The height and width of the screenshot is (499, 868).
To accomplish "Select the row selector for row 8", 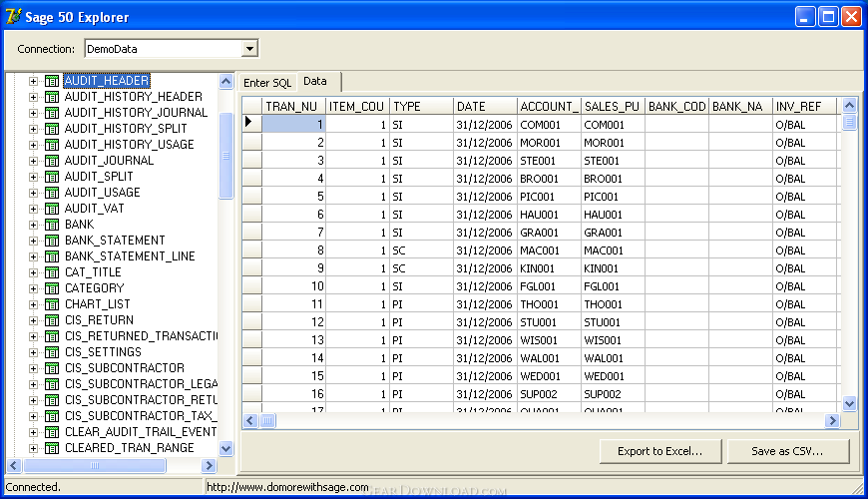I will point(251,250).
